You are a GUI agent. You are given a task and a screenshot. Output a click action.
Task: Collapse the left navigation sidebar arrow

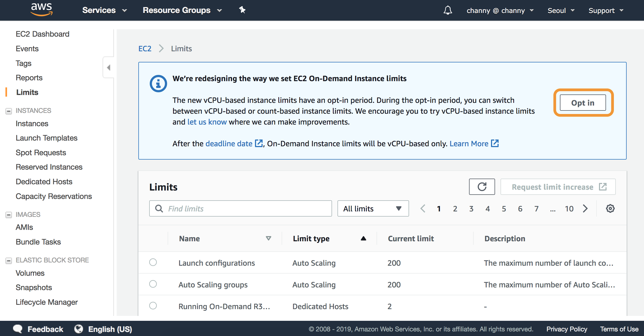(x=109, y=67)
